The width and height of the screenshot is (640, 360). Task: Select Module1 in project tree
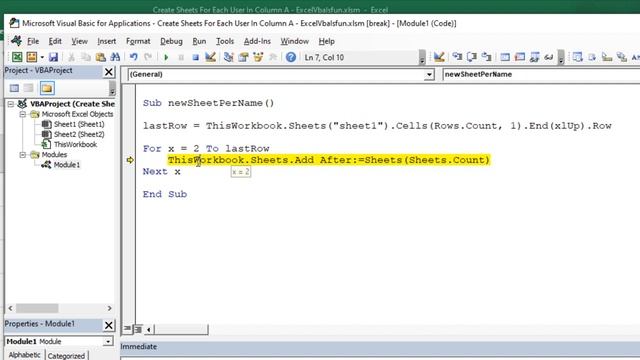[x=67, y=165]
